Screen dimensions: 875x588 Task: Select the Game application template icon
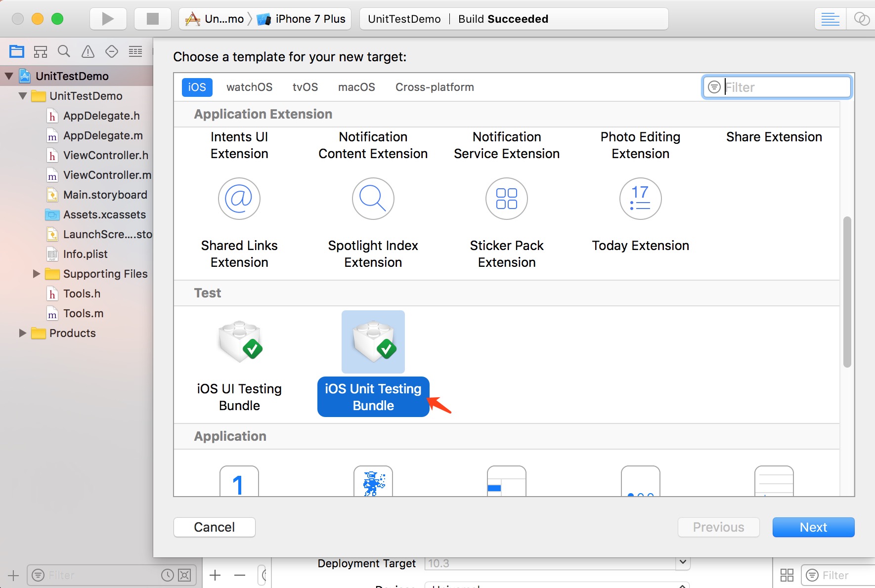click(373, 481)
